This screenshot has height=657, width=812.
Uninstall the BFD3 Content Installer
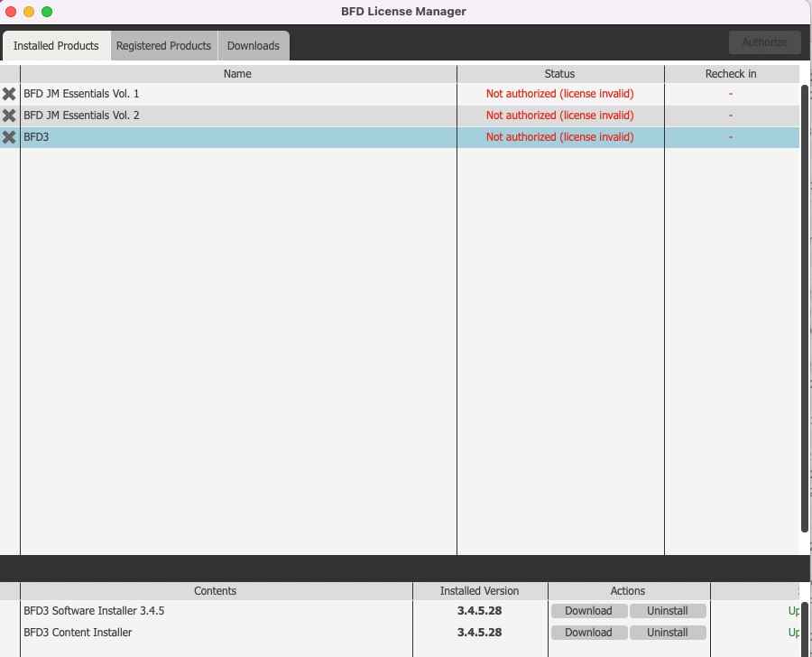click(667, 633)
